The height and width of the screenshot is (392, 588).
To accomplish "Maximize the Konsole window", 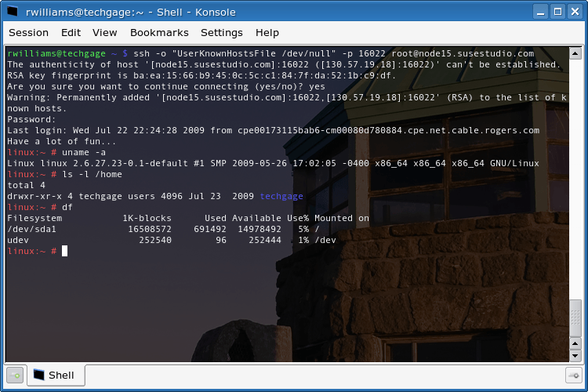I will 557,12.
